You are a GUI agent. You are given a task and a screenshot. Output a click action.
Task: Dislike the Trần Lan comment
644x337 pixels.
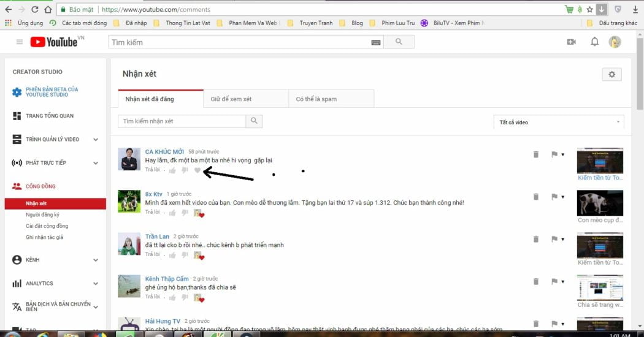(185, 255)
